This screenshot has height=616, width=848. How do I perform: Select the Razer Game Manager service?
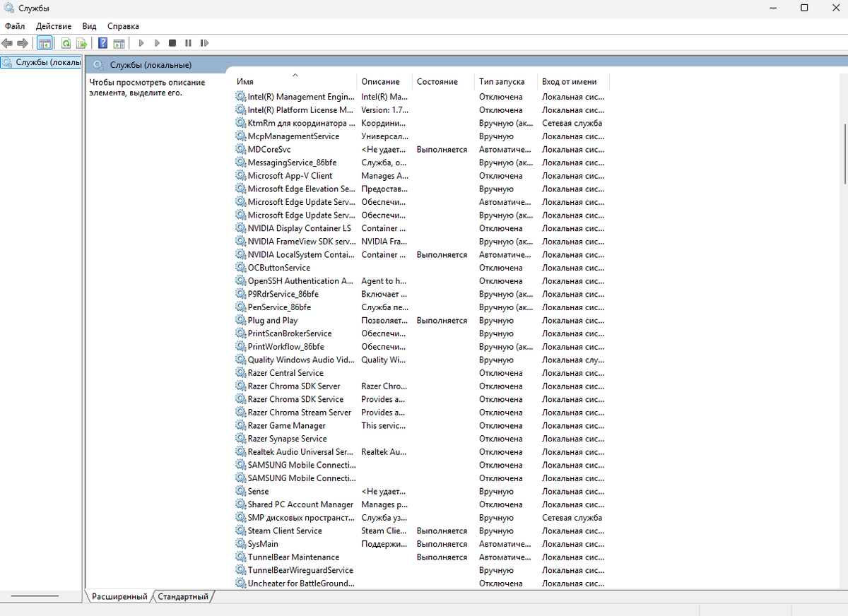(421, 425)
